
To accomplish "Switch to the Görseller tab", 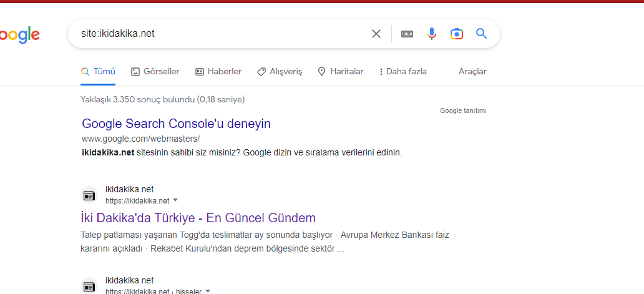I will point(155,72).
